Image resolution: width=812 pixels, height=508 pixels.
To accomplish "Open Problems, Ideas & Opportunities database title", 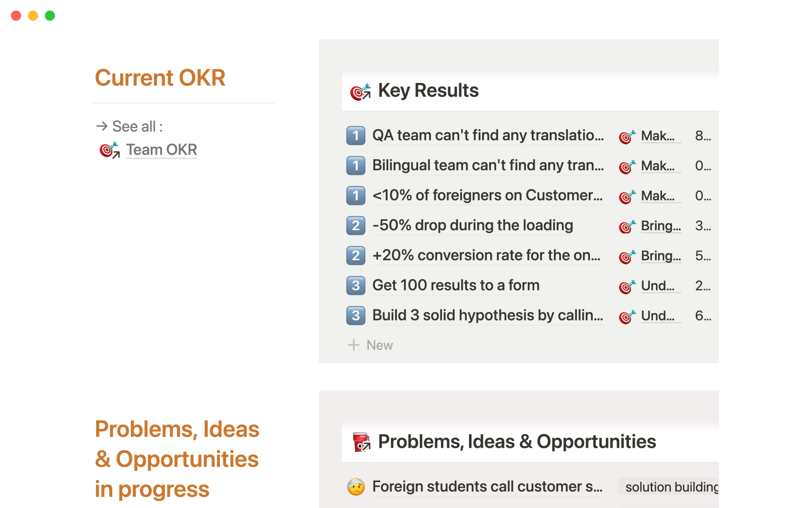I will click(517, 442).
